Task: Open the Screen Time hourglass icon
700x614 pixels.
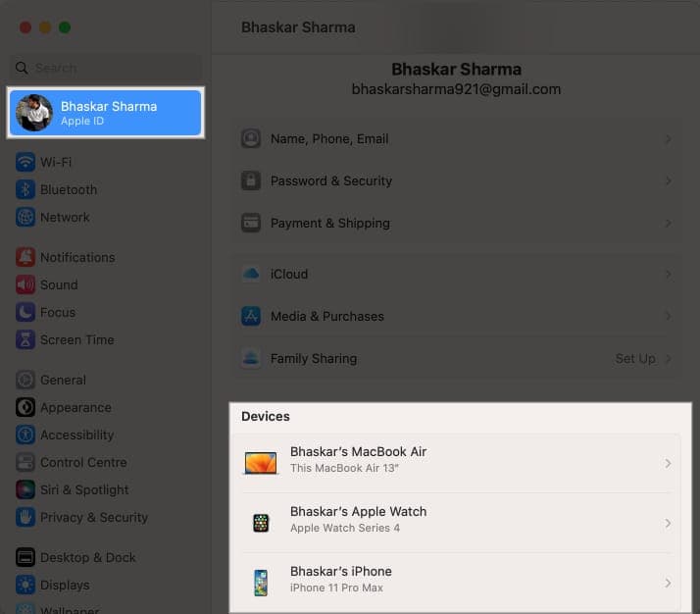Action: pyautogui.click(x=25, y=339)
